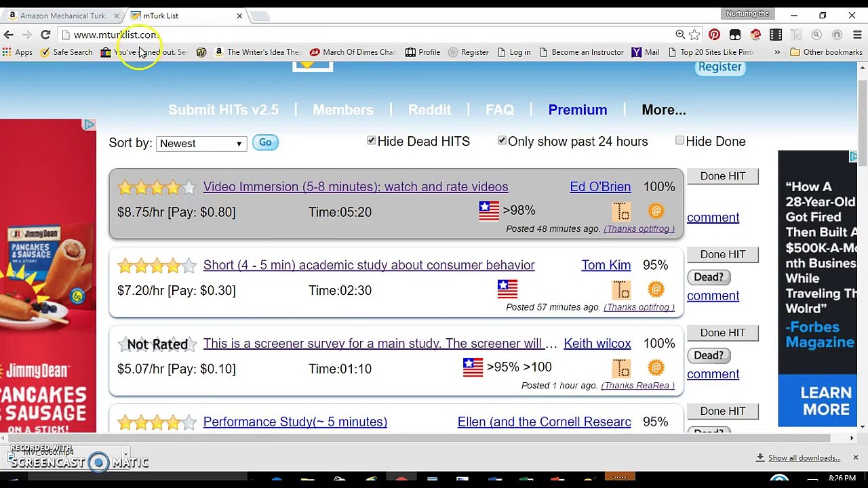Open requester Keith wilcox link
Image resolution: width=868 pixels, height=488 pixels.
pos(597,344)
